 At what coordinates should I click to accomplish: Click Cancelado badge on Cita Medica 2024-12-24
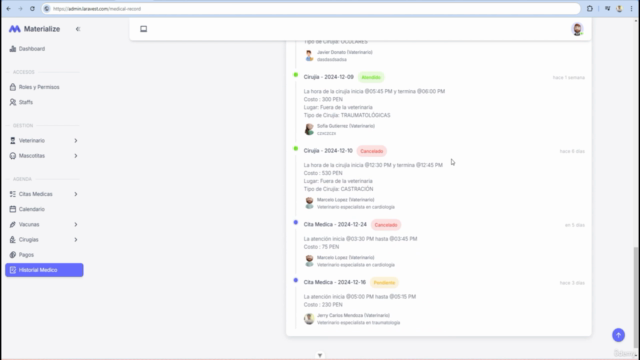(x=386, y=225)
